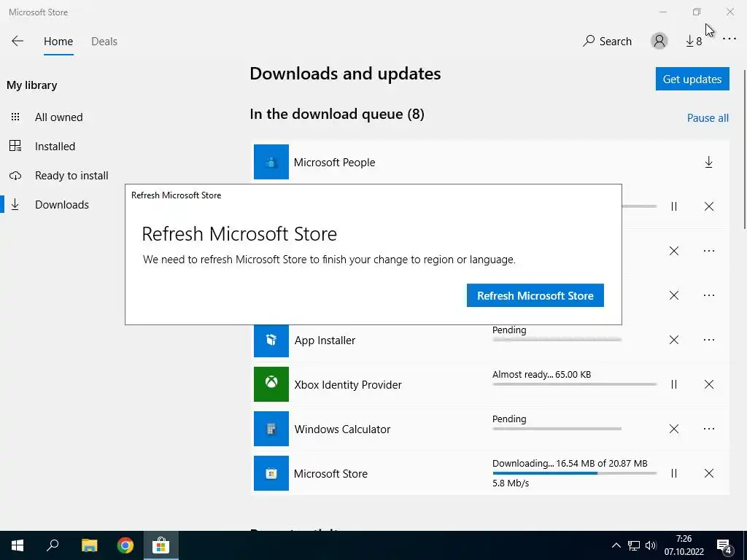Open more options for Windows Calculator
This screenshot has width=747, height=560.
click(x=708, y=429)
